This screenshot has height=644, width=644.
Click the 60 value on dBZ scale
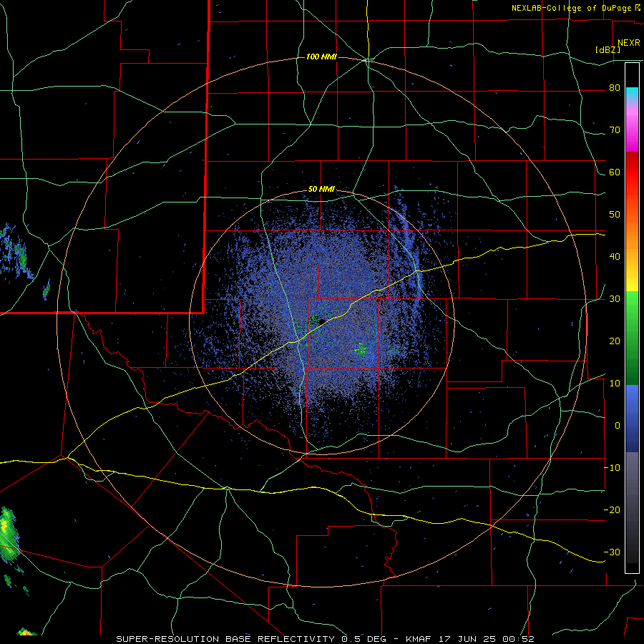click(615, 172)
